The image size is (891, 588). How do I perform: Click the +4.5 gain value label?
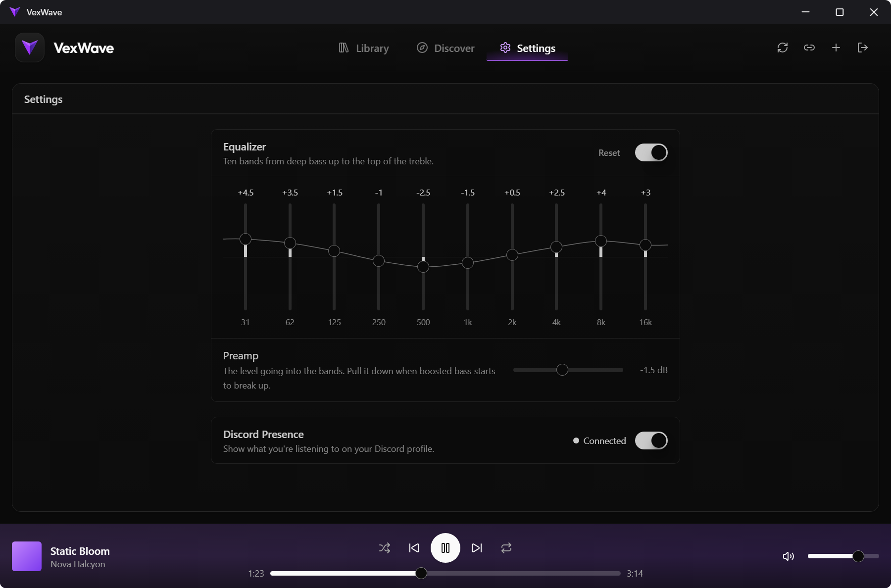click(246, 193)
